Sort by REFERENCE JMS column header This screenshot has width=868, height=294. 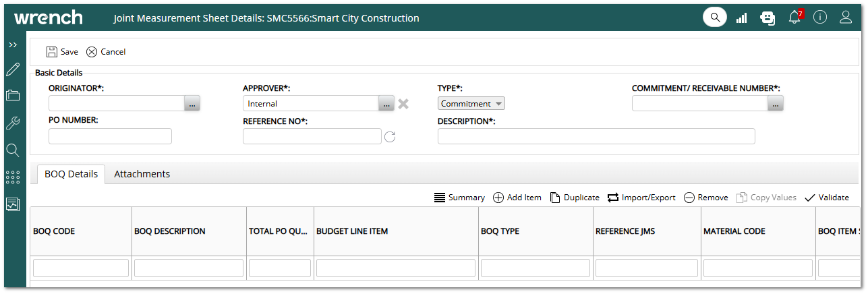click(647, 231)
